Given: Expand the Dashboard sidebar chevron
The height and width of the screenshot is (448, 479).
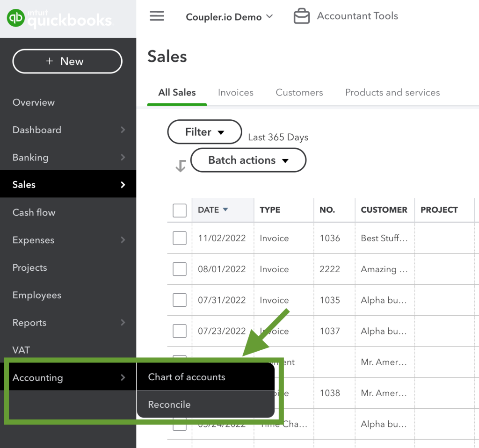Looking at the screenshot, I should coord(123,130).
